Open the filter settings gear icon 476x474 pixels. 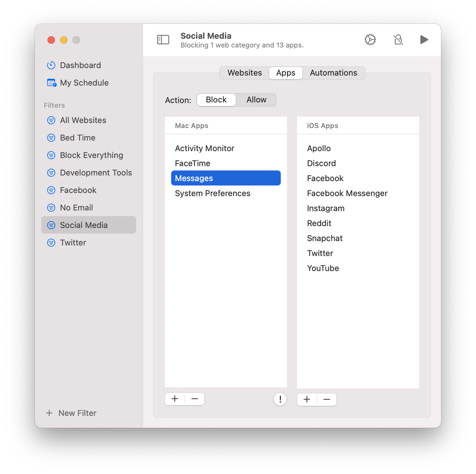[x=370, y=40]
